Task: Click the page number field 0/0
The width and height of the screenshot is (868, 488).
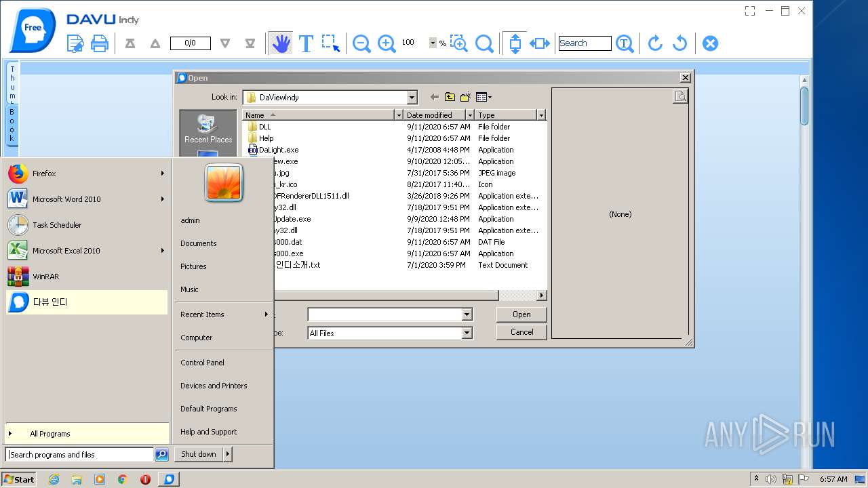Action: (190, 43)
